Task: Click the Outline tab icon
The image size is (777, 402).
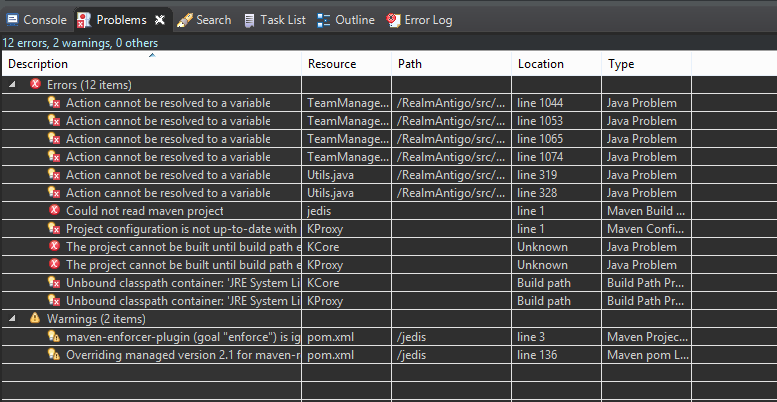Action: (x=324, y=20)
